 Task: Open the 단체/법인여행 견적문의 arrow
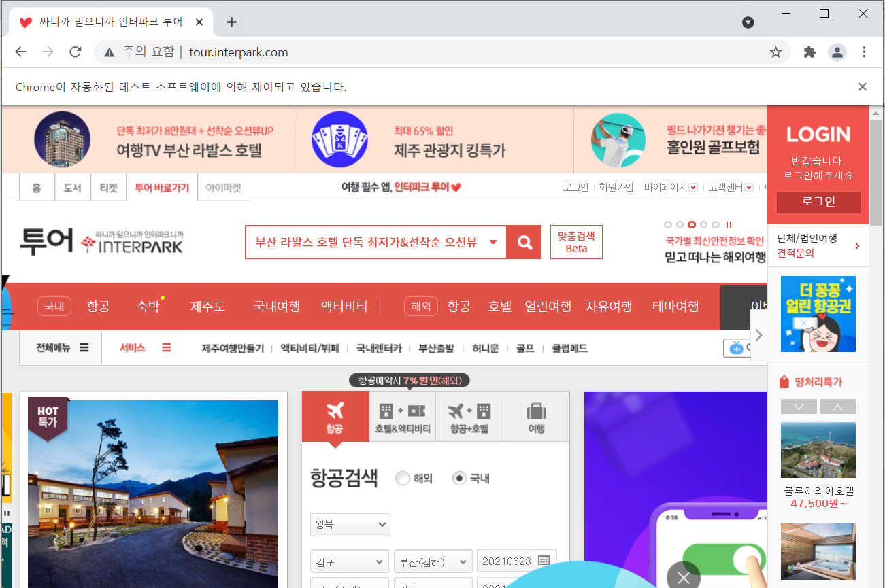tap(857, 246)
